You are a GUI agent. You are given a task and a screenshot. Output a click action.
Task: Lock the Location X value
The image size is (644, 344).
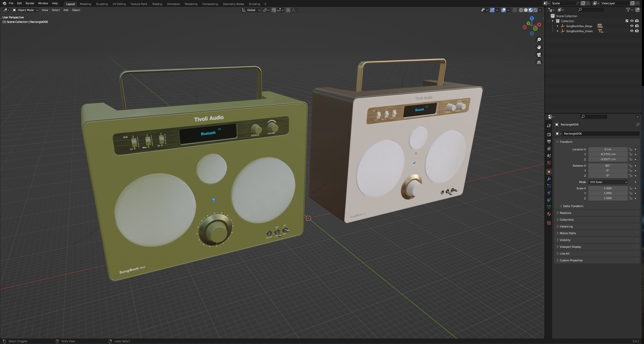click(630, 149)
